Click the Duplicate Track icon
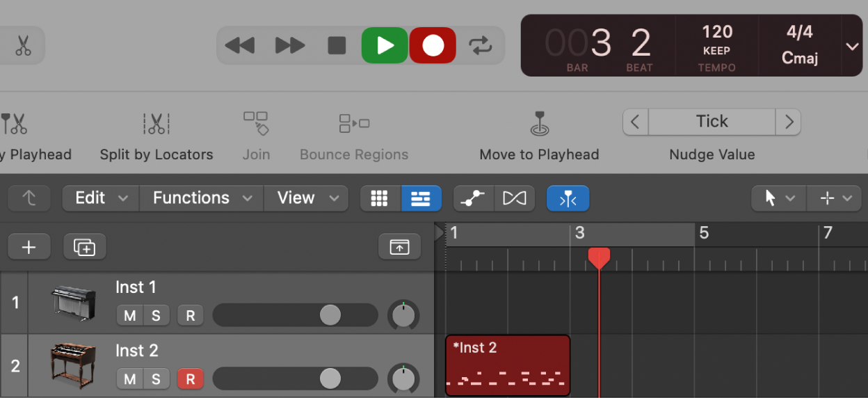 tap(84, 247)
